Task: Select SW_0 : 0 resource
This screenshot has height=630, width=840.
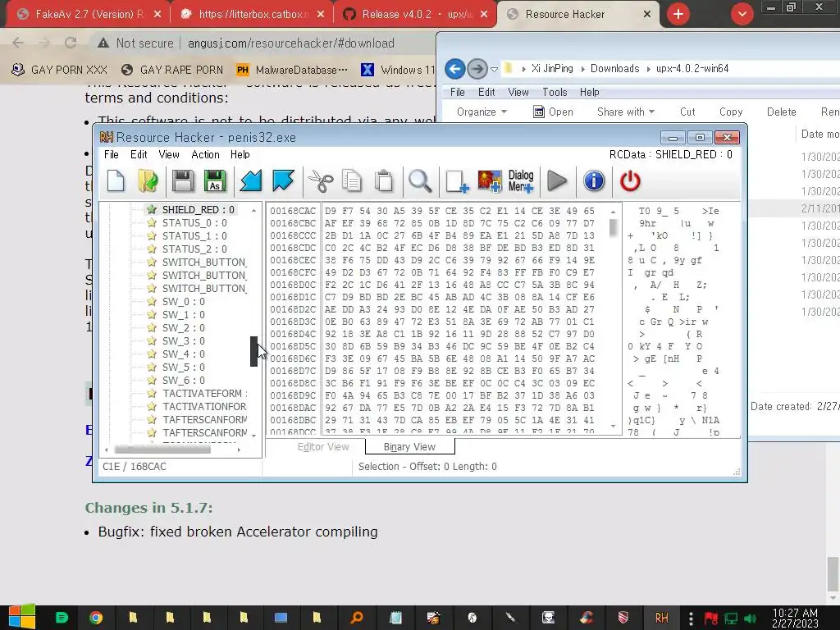Action: click(183, 301)
